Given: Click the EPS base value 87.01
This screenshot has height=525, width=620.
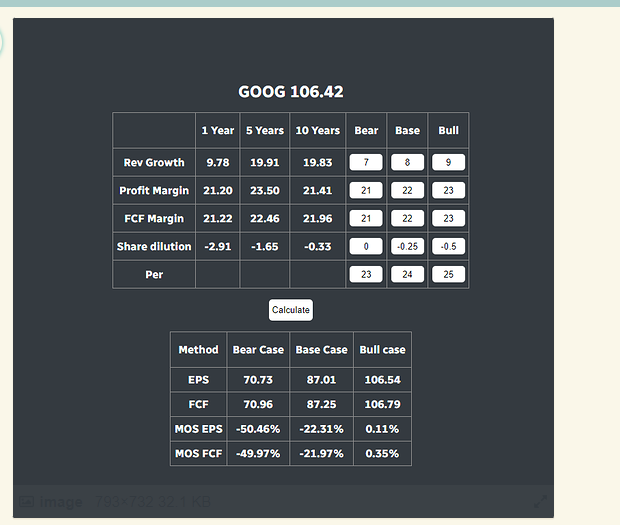Looking at the screenshot, I should click(x=321, y=380).
